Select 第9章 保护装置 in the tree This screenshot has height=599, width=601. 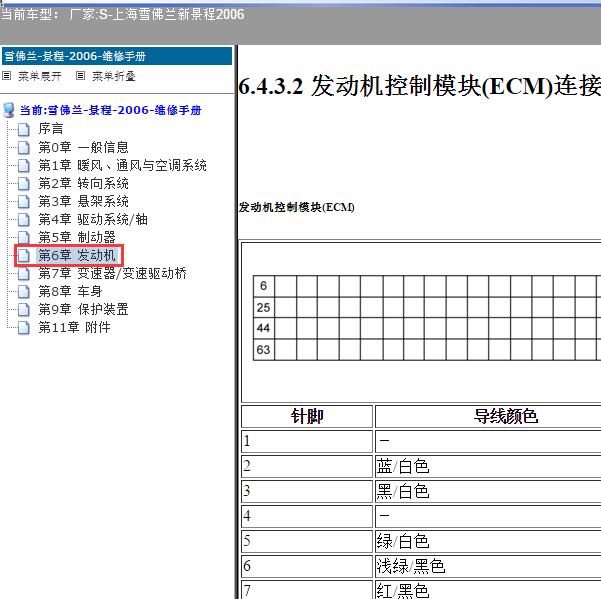[83, 309]
